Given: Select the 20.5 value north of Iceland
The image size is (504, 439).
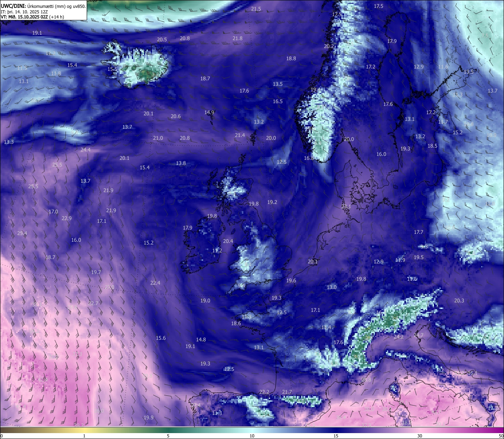Looking at the screenshot, I should pos(162,39).
